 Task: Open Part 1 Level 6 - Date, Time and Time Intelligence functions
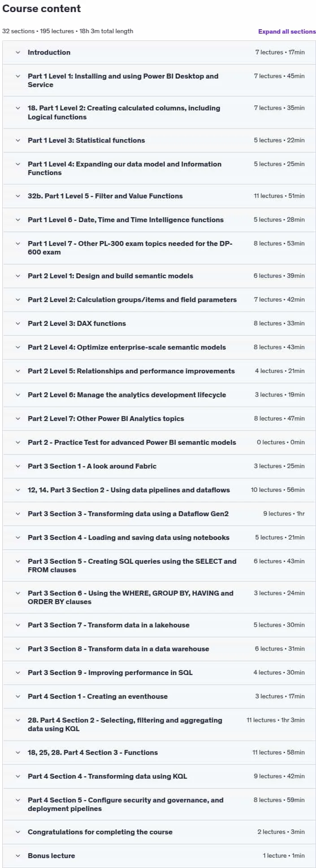pos(159,220)
